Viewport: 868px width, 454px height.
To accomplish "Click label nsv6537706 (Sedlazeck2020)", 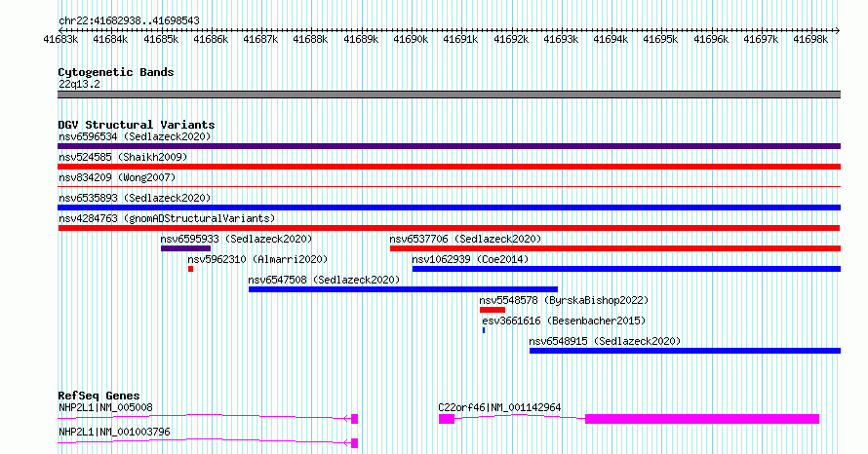I will 465,239.
